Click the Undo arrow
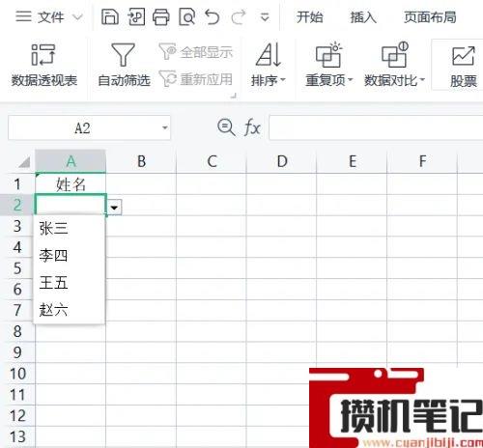This screenshot has width=483, height=448. 213,16
